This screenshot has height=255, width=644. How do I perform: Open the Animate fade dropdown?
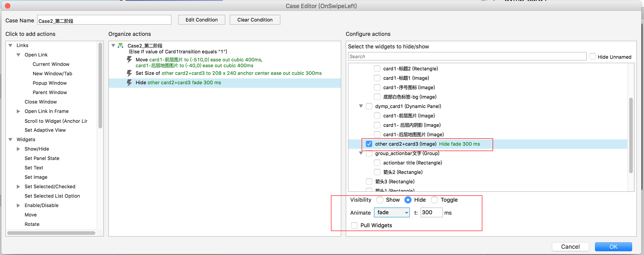click(391, 212)
